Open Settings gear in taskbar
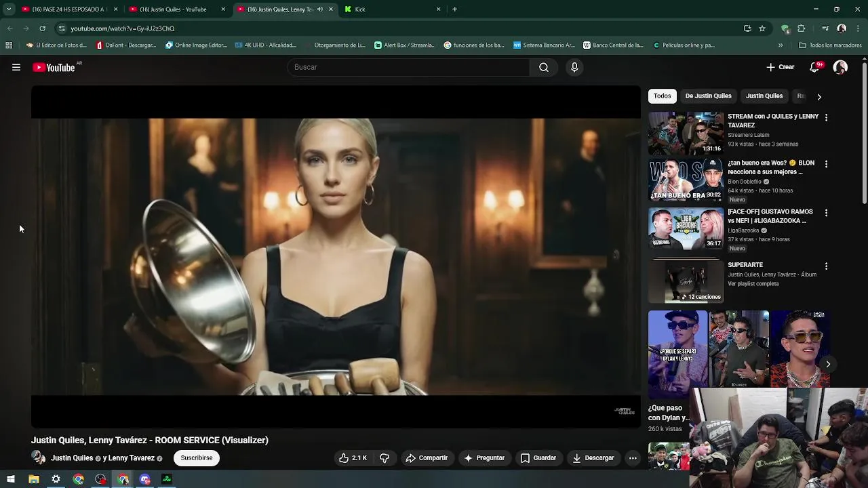 pyautogui.click(x=56, y=479)
